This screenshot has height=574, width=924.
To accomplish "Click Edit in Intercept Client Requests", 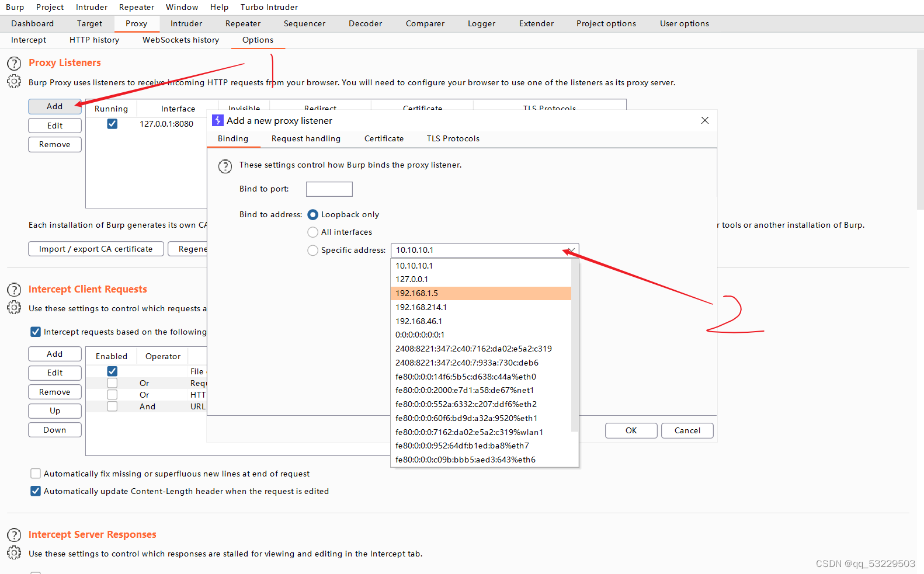I will 55,373.
